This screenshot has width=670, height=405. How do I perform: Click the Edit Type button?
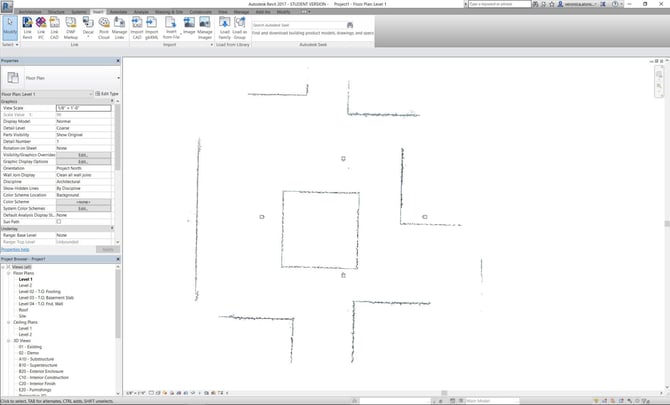point(106,94)
